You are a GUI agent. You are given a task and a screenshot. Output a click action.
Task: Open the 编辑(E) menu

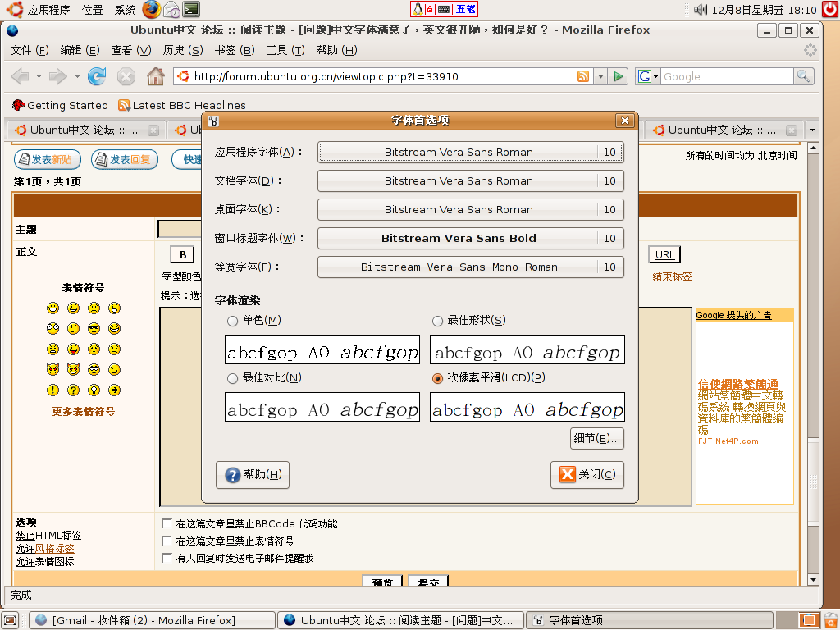point(80,50)
